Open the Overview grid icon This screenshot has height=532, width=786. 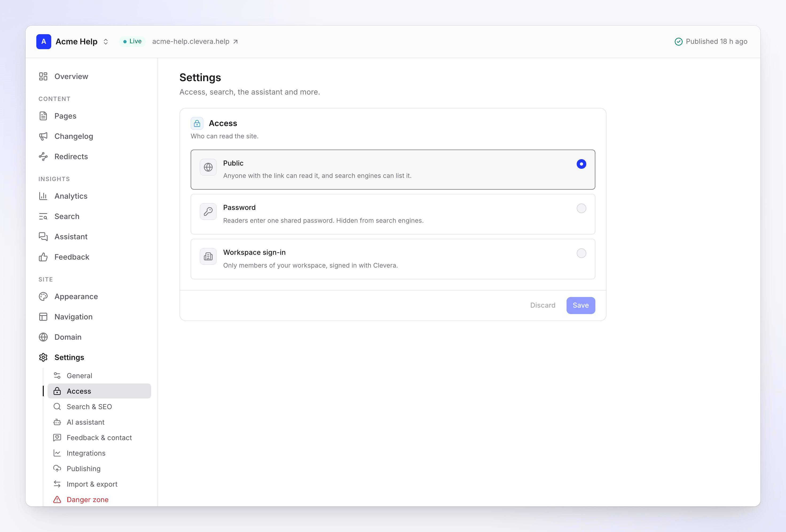coord(43,76)
